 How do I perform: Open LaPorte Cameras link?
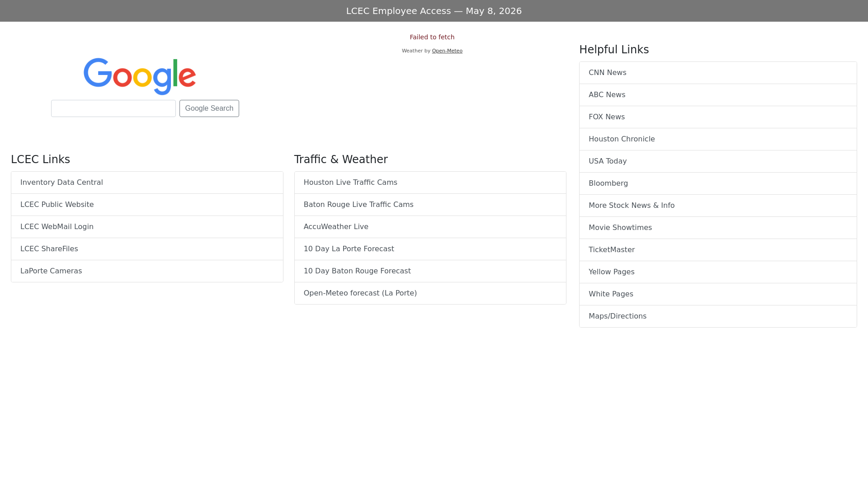pyautogui.click(x=147, y=271)
